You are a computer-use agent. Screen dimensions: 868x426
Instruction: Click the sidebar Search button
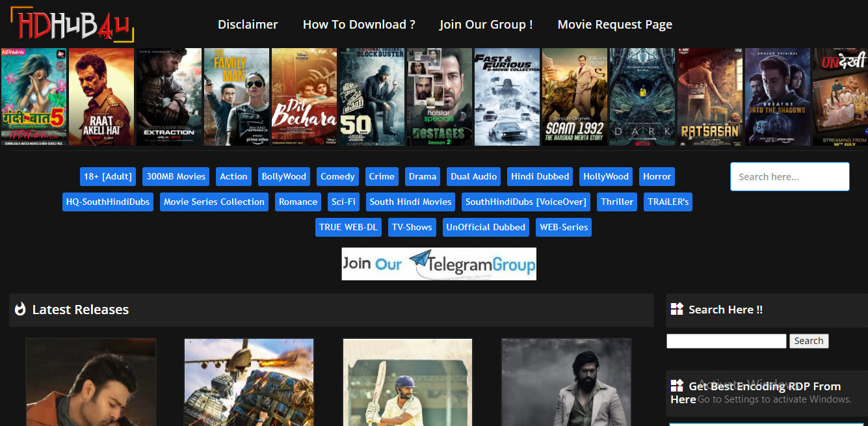(809, 341)
